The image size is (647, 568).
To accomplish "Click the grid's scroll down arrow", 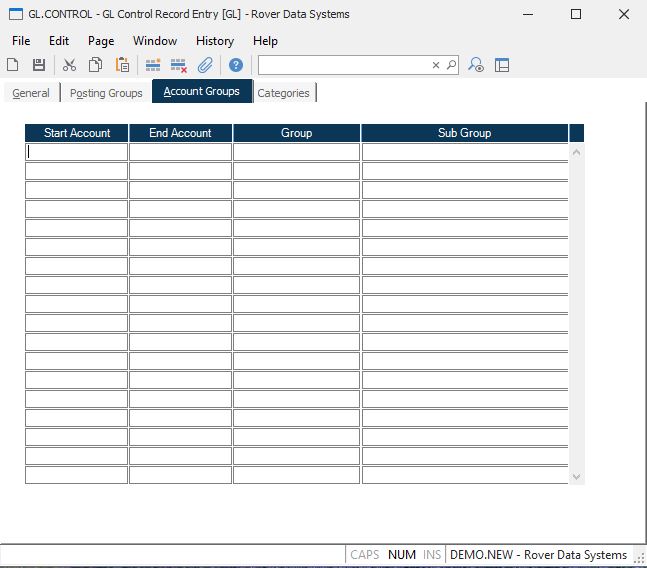I will [575, 477].
